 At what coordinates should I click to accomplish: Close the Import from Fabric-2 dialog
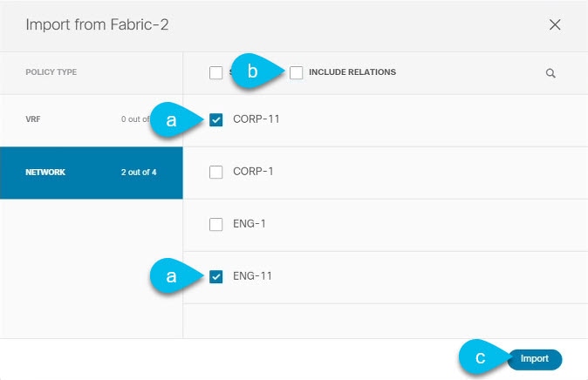point(555,24)
